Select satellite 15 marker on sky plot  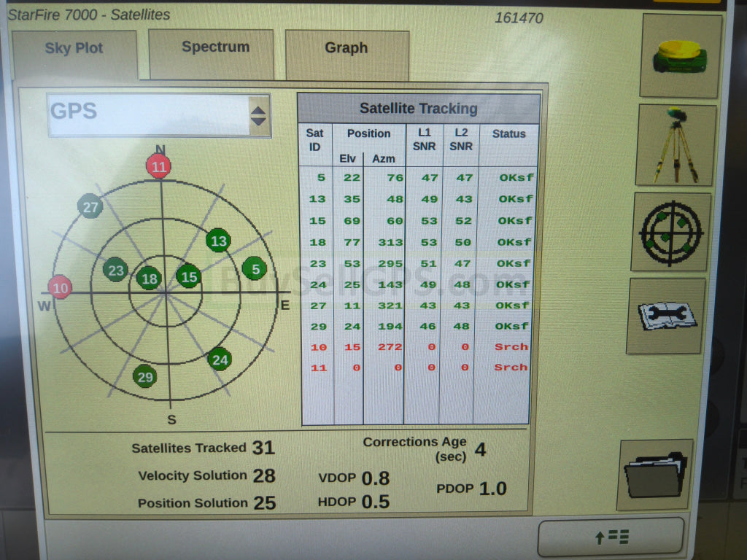click(x=189, y=276)
